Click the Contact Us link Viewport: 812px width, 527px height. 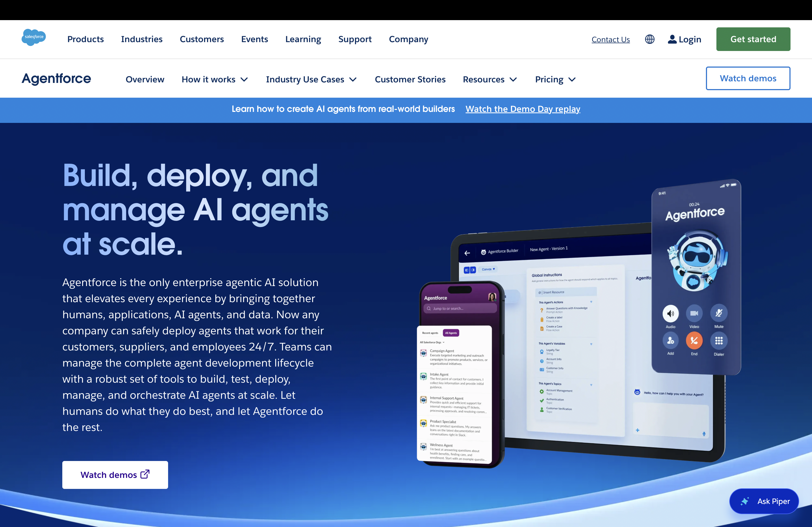click(610, 39)
